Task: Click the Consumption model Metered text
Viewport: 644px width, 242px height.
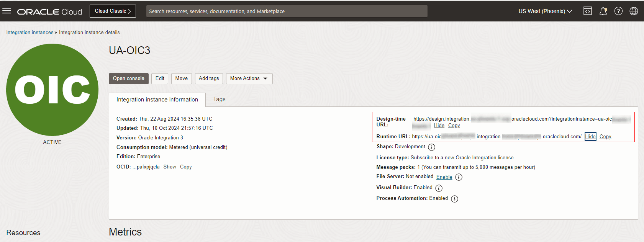Action: (x=172, y=147)
